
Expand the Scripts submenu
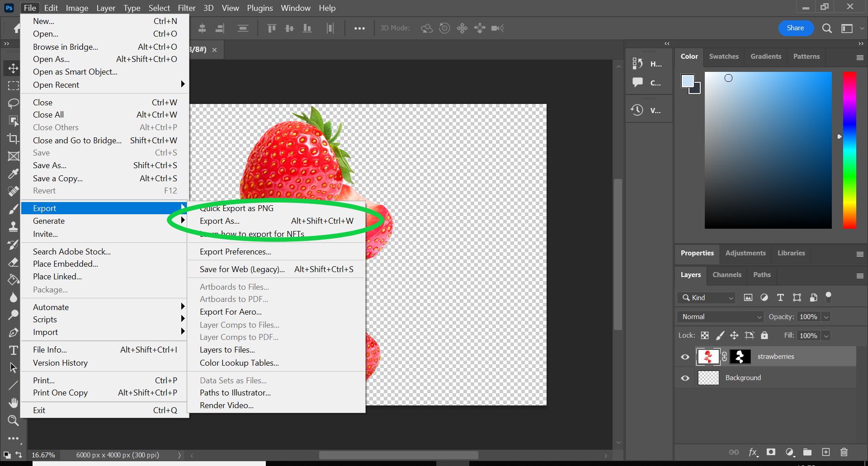point(105,320)
